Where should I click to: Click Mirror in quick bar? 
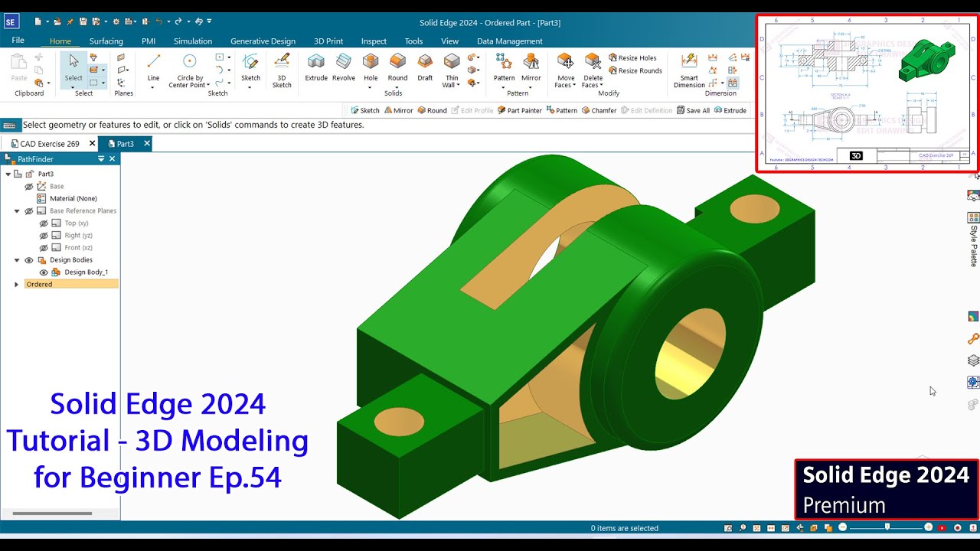click(x=397, y=110)
